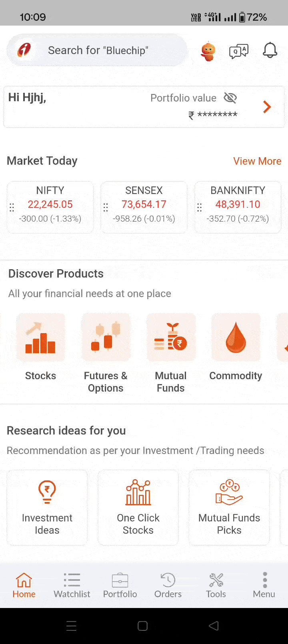
Task: Open the Orders tab
Action: [168, 585]
